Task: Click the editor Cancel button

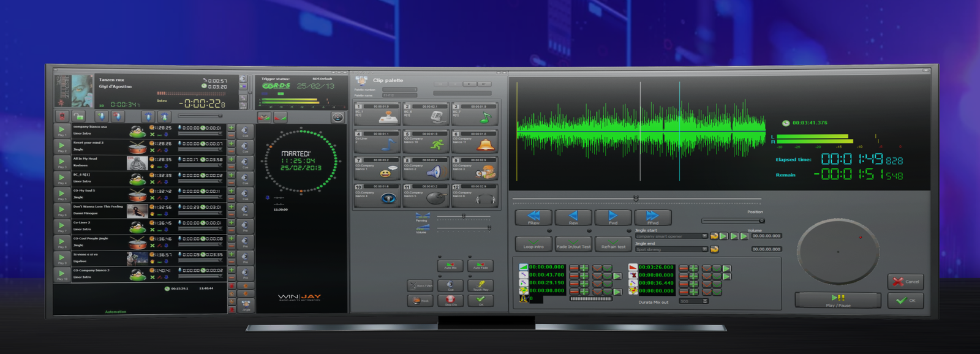Action: (906, 282)
